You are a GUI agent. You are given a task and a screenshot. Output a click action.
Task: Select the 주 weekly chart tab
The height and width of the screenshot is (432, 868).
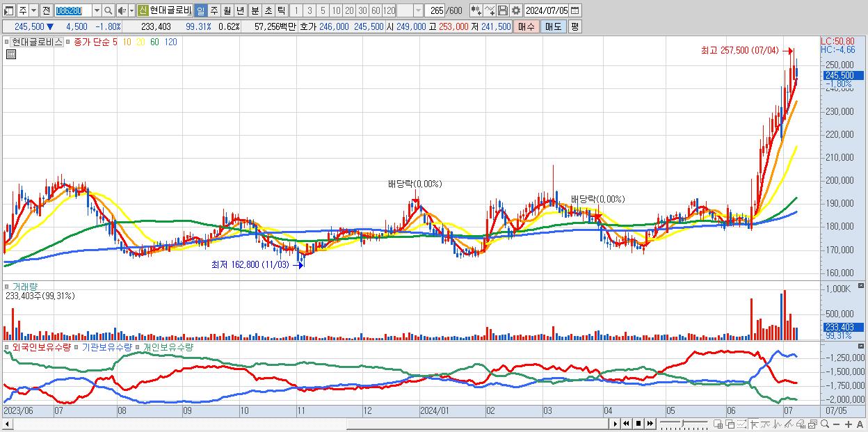click(x=214, y=10)
